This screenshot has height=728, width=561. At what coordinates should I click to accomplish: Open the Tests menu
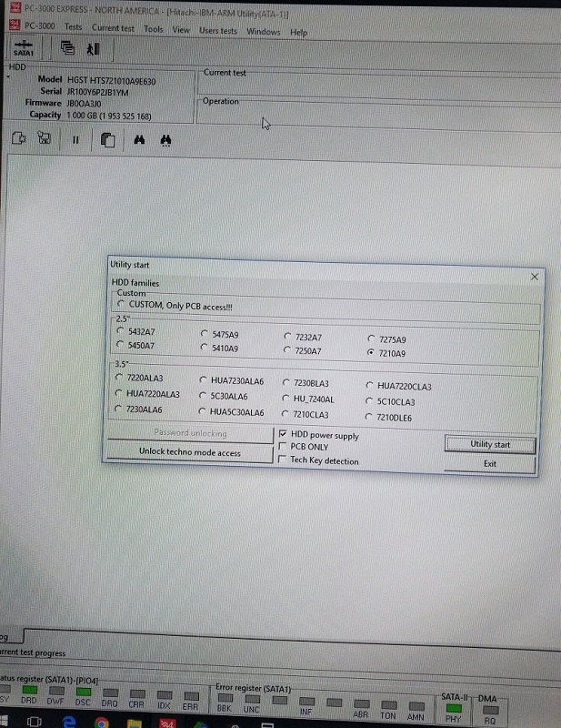74,27
